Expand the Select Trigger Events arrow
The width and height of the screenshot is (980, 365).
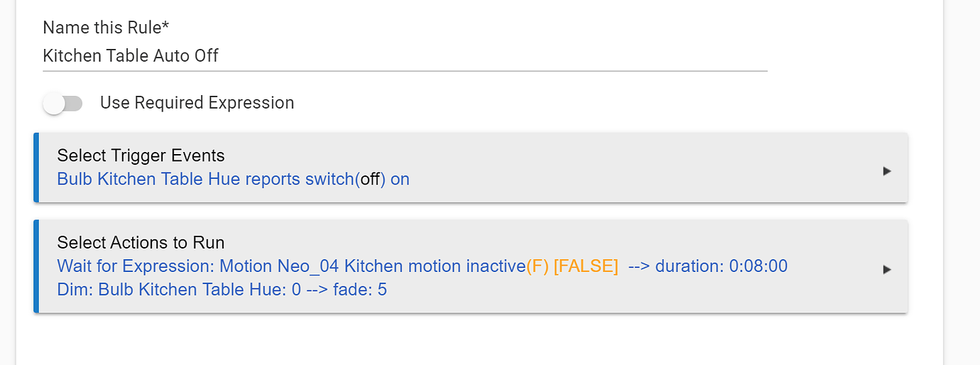tap(886, 171)
